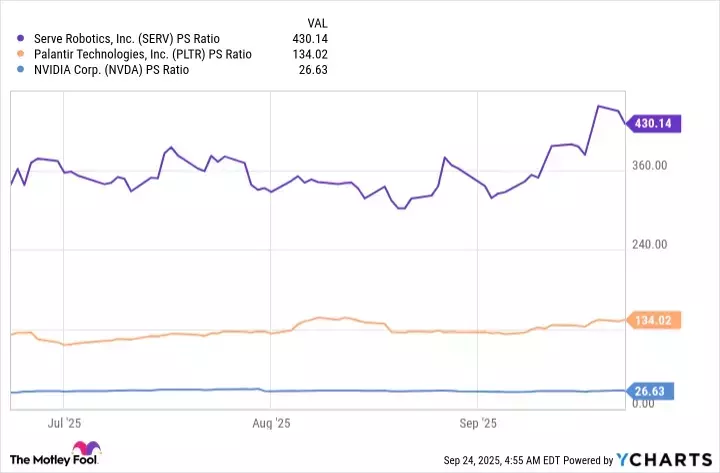720x473 pixels.
Task: Click the orange Palantir legend dot
Action: (23, 54)
